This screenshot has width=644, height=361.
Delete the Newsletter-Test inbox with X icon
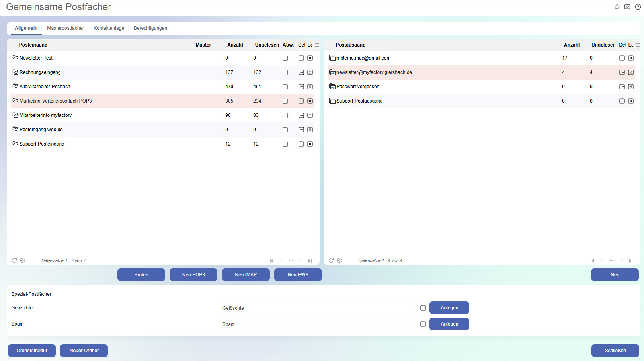(310, 58)
